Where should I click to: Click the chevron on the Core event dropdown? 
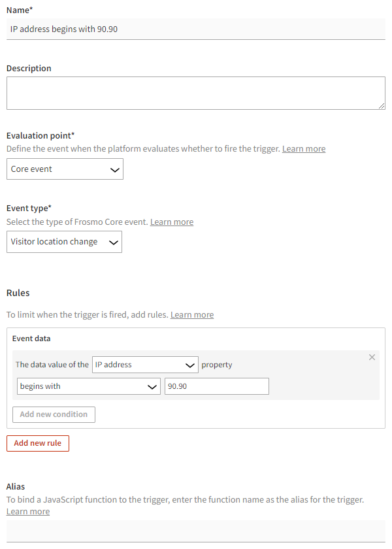(x=116, y=169)
